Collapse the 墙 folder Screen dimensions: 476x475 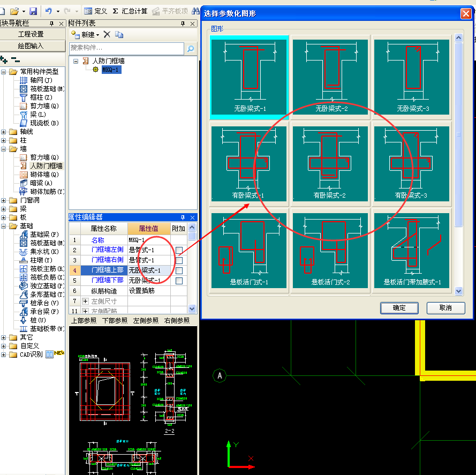(3, 149)
